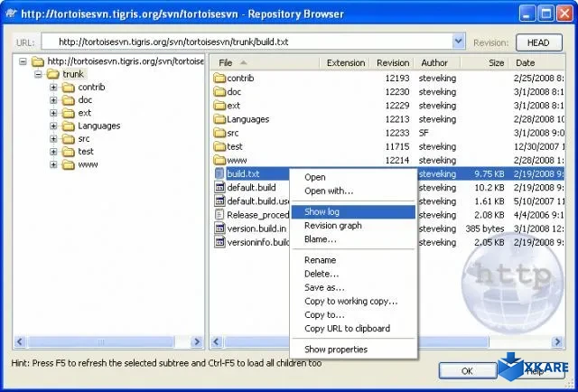Click the doc folder icon in file list
Viewport: 578px width, 392px height.
click(x=219, y=92)
